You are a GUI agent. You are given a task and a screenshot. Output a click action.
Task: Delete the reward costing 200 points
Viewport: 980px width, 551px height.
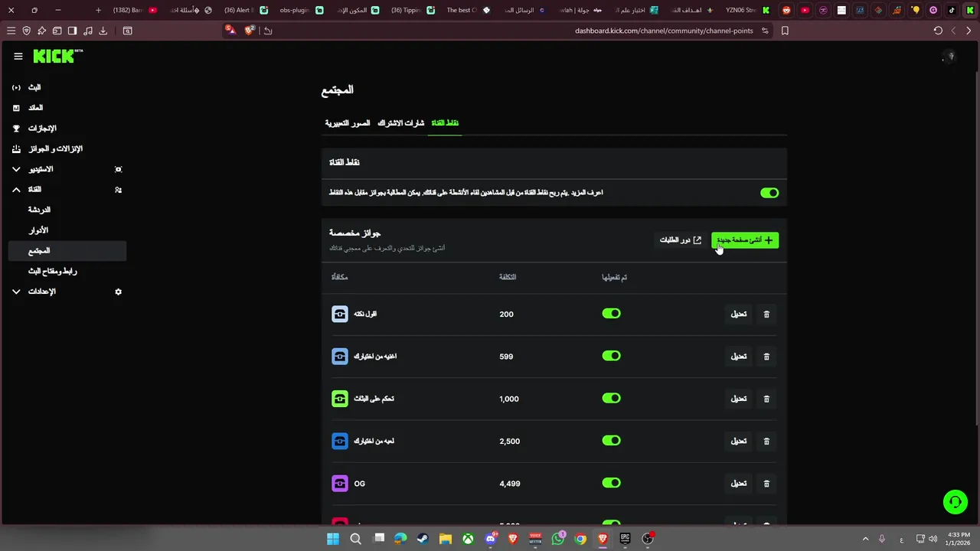click(766, 314)
